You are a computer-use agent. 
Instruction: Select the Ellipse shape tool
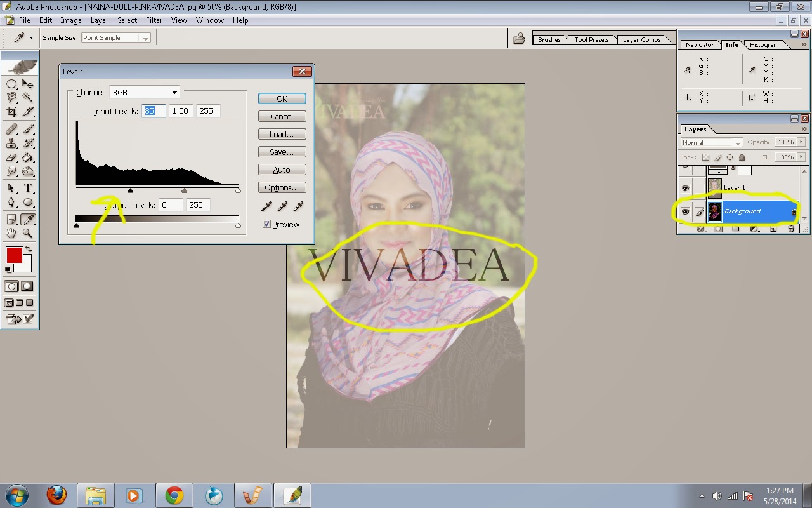(x=28, y=203)
